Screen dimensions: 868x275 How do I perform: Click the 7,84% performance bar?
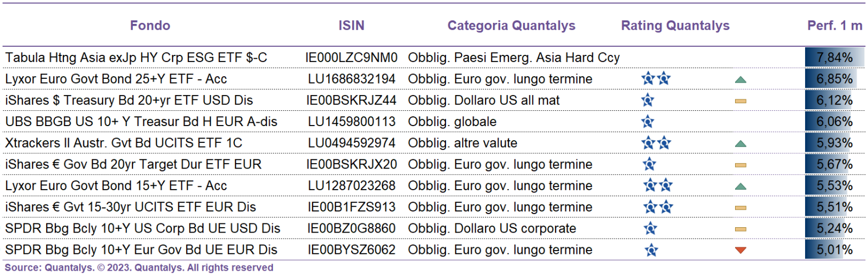pyautogui.click(x=835, y=58)
